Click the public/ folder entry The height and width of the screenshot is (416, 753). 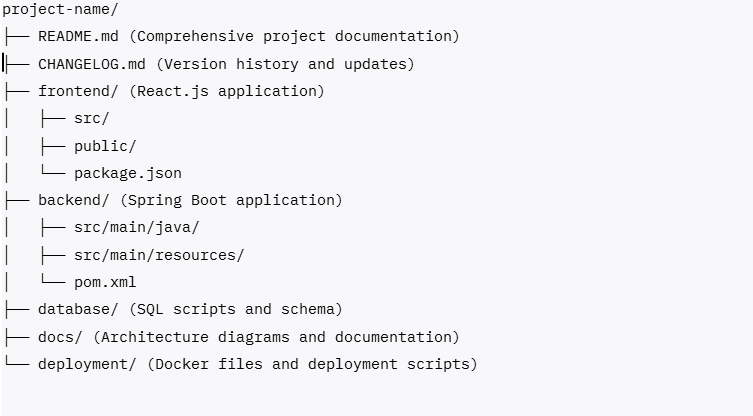coord(105,146)
